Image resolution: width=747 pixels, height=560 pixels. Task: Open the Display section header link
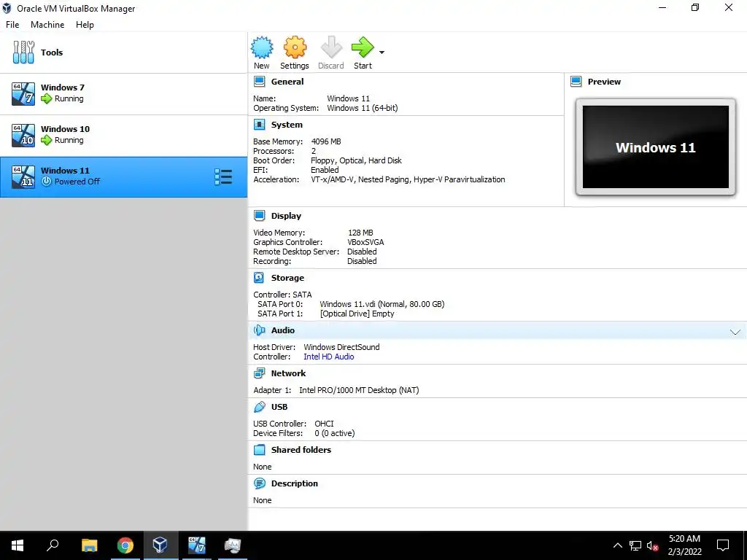[x=286, y=216]
